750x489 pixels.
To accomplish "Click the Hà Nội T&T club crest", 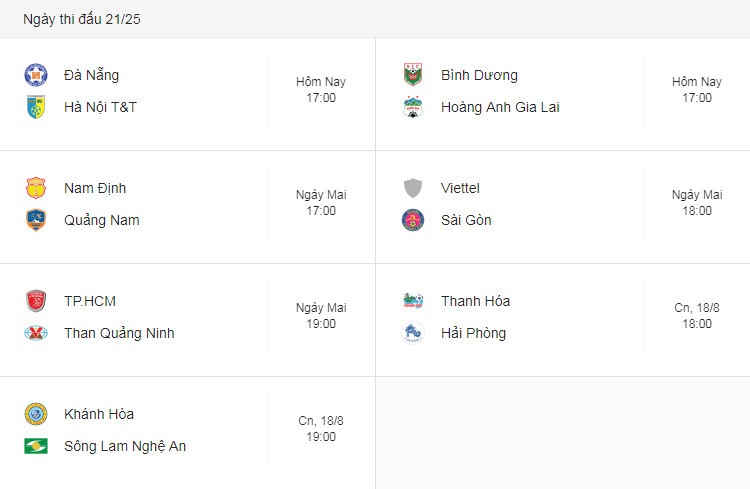I will click(36, 107).
